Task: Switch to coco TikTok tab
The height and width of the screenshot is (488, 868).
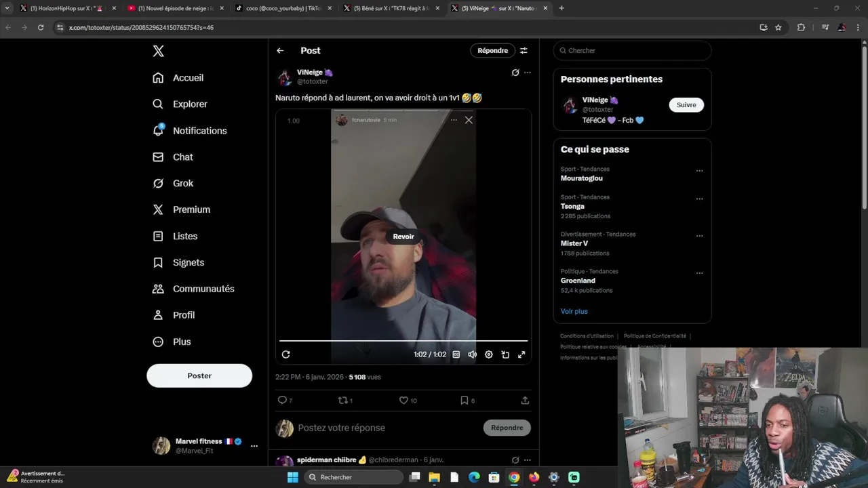Action: click(x=283, y=8)
